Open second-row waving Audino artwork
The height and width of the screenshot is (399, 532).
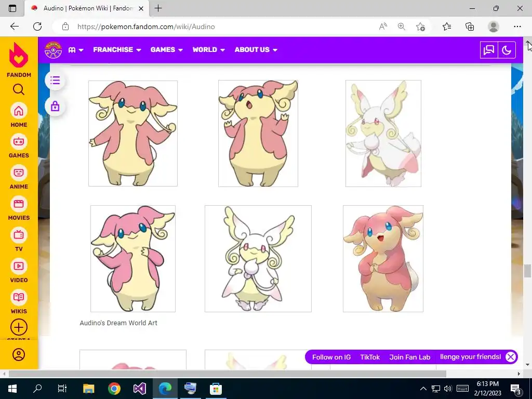[x=133, y=259]
